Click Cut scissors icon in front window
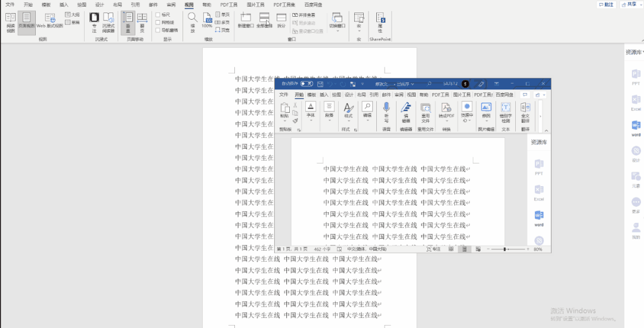 (x=295, y=106)
